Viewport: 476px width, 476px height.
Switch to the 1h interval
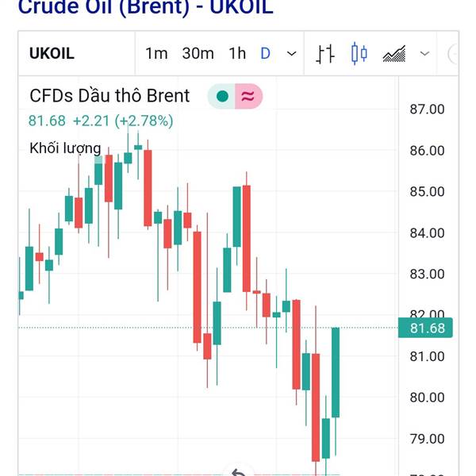click(237, 53)
